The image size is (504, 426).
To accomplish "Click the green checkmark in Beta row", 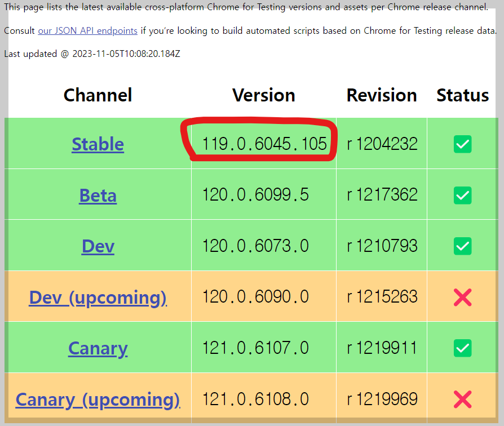I will (x=462, y=195).
